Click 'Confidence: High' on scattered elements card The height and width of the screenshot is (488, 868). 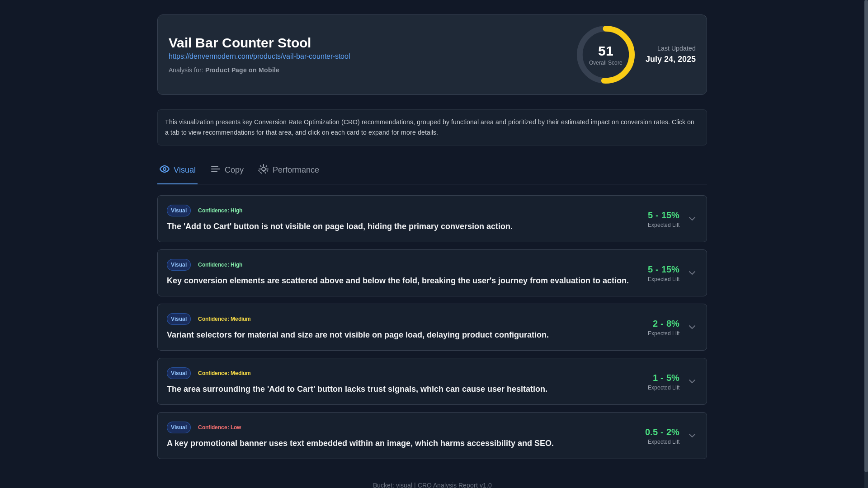220,265
